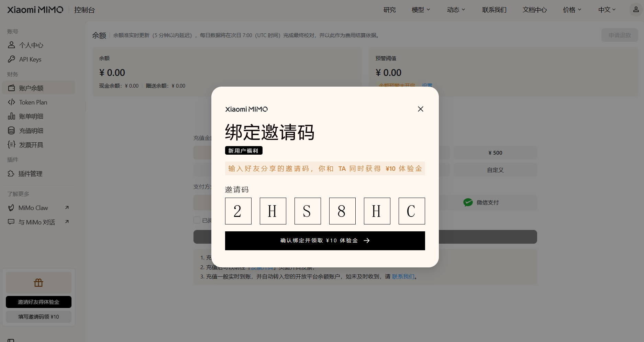The height and width of the screenshot is (342, 644).
Task: Open 充值明细 database icon
Action: pos(11,131)
